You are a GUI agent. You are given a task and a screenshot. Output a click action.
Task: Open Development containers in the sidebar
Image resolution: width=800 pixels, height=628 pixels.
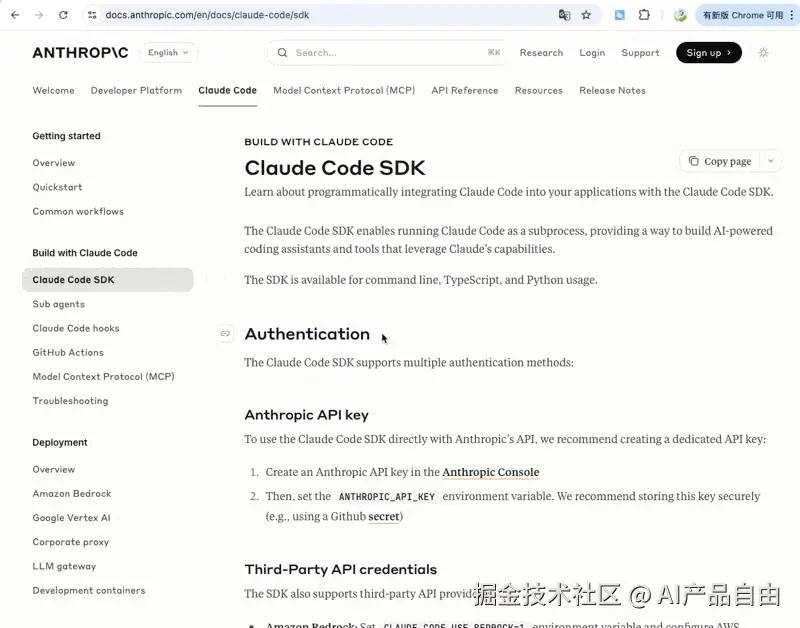pos(89,590)
